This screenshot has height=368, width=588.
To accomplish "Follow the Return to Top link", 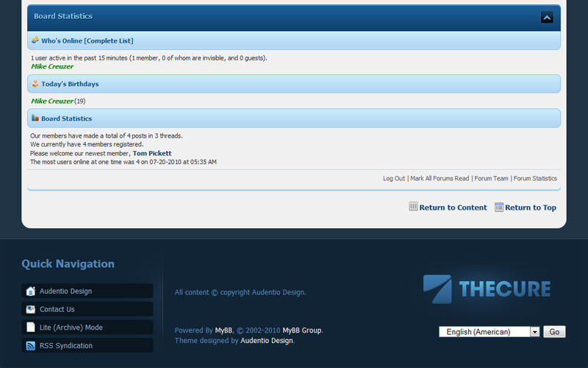I will point(530,208).
